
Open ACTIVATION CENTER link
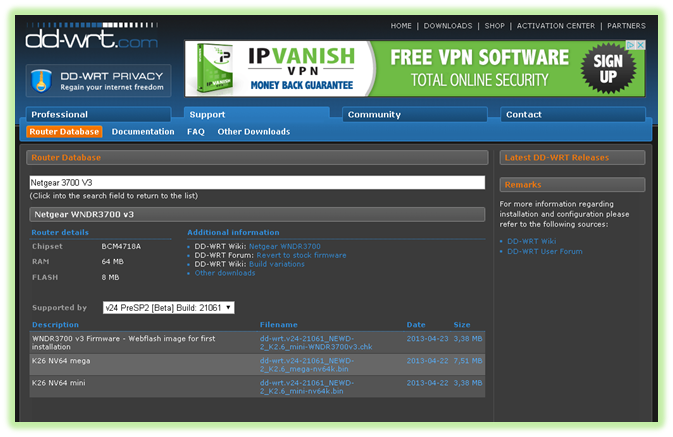click(x=556, y=26)
